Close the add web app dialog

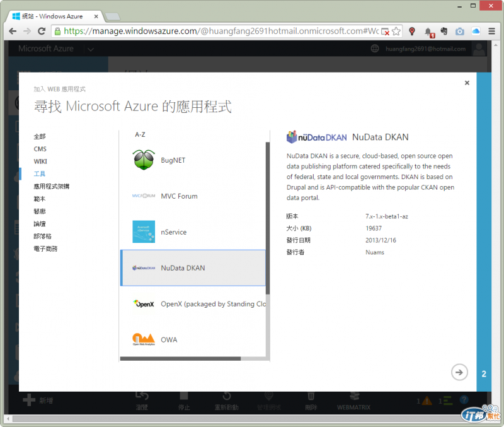coord(467,83)
